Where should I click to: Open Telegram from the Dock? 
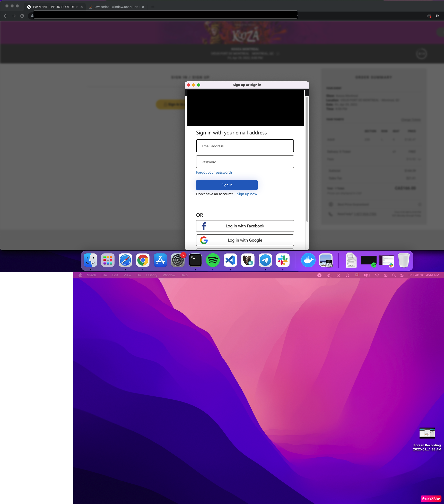pos(265,260)
